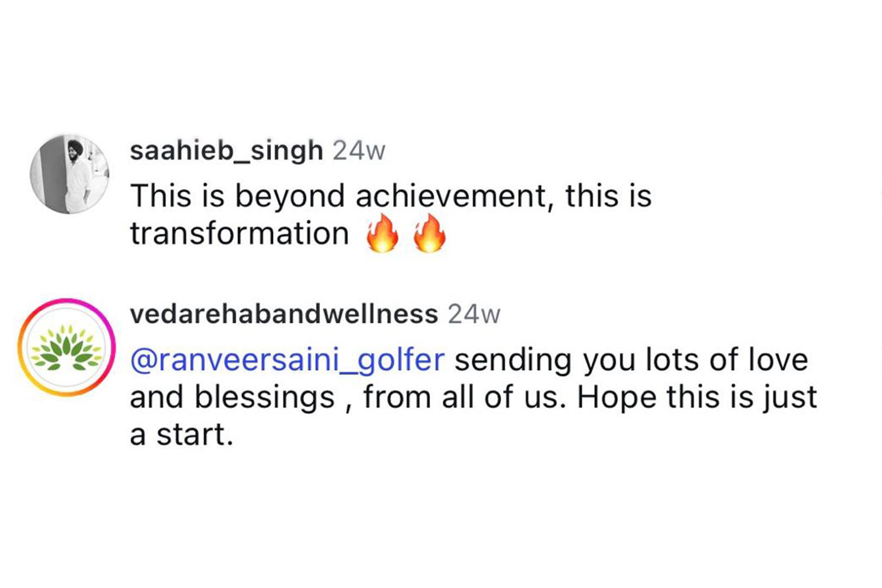Screen dimensions: 882x588
Task: Click "This is beyond" comment text
Action: coord(237,197)
